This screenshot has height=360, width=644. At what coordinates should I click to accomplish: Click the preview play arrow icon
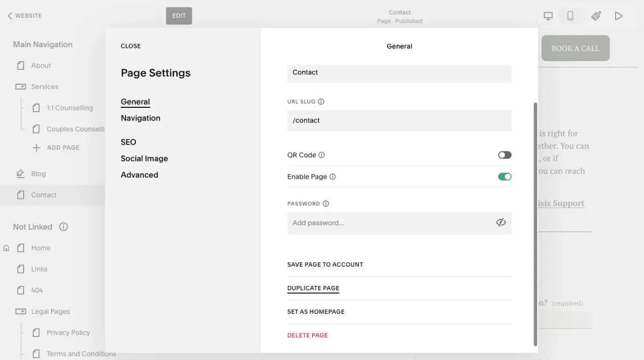(619, 16)
